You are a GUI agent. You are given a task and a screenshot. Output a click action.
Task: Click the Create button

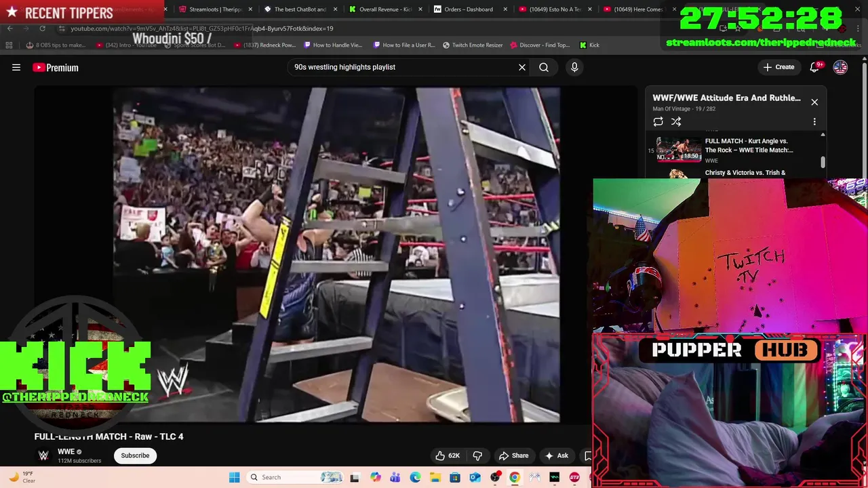coord(778,67)
